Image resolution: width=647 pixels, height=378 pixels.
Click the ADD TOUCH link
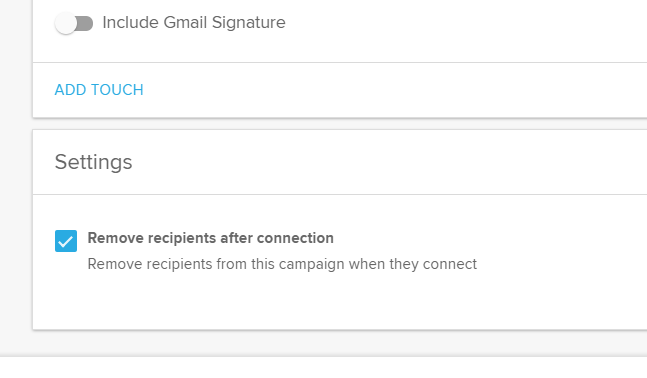(x=99, y=90)
